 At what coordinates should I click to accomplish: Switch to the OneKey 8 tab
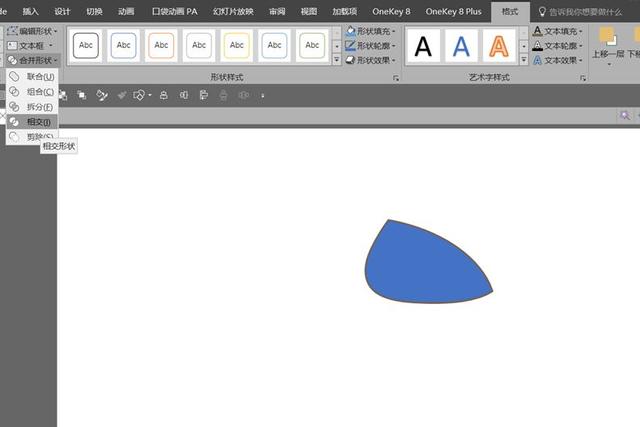[x=391, y=11]
